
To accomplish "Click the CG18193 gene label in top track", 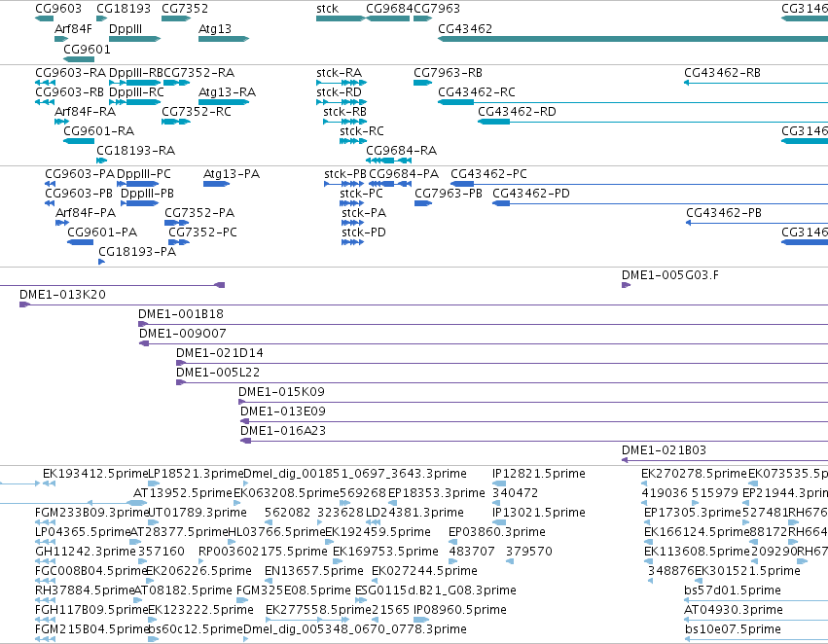I will (x=124, y=9).
